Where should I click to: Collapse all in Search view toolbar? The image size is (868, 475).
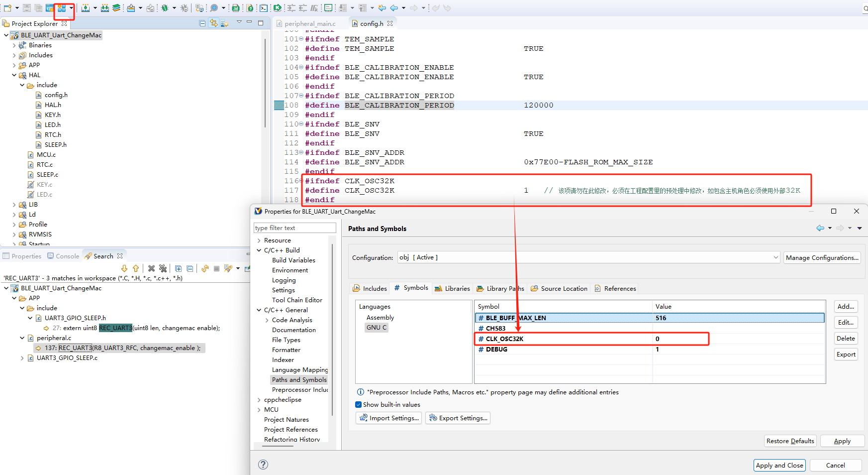[x=190, y=268]
